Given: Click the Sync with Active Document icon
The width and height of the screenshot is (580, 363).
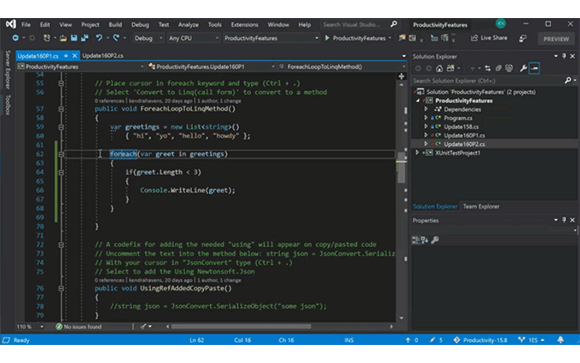Looking at the screenshot, I should tap(488, 68).
